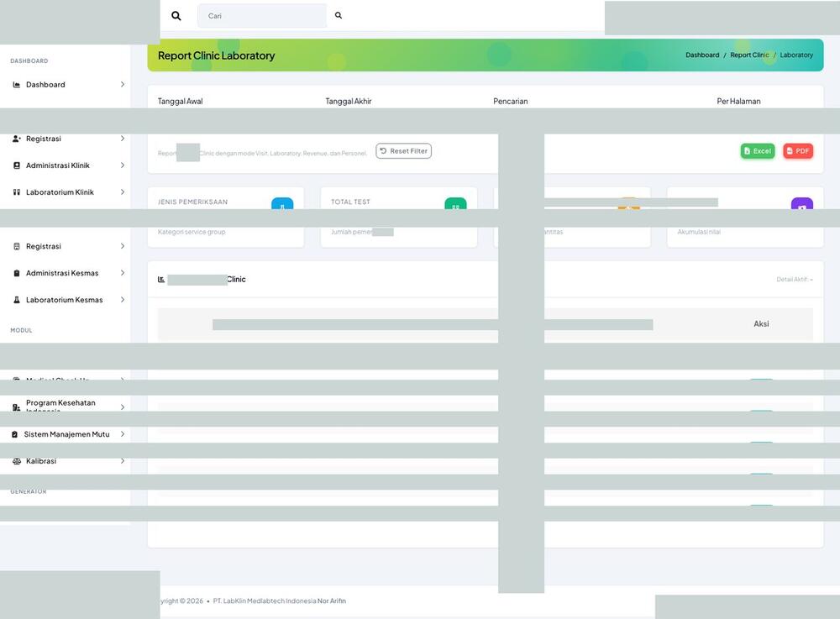Expand Program Kesehatan Indonesia chevron
Screen dimensions: 840x619
tap(123, 407)
